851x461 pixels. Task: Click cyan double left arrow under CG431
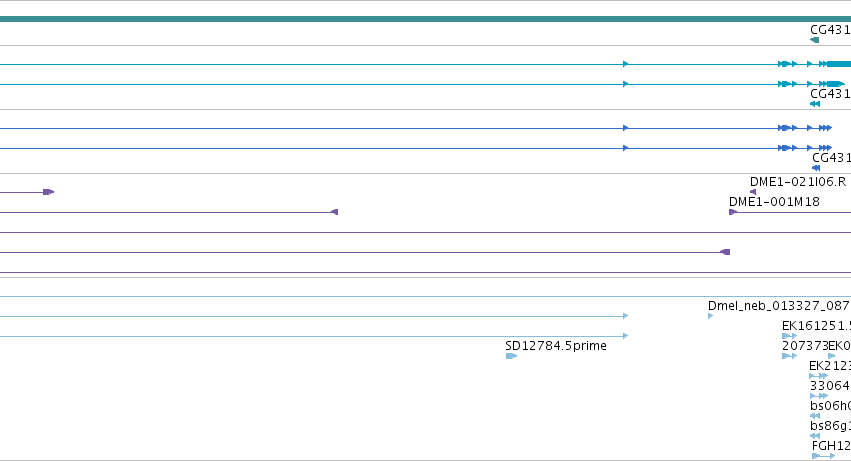[x=815, y=104]
